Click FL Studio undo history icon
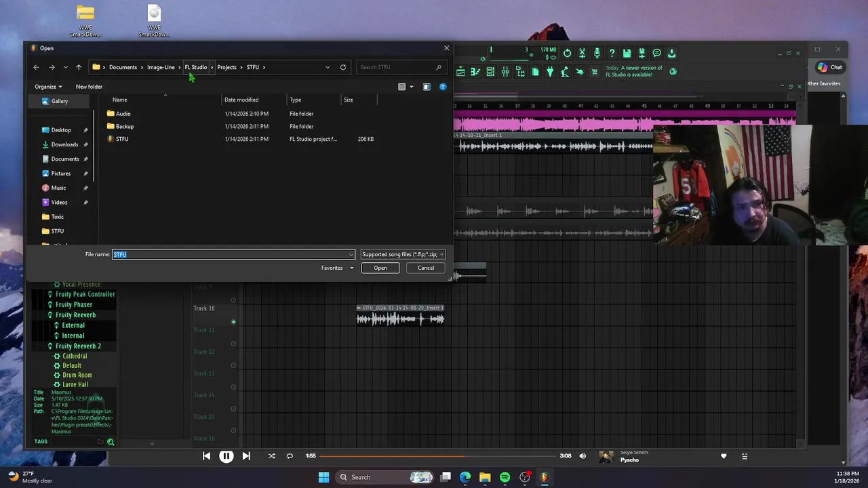Screen dimensions: 868x488 (x=567, y=53)
